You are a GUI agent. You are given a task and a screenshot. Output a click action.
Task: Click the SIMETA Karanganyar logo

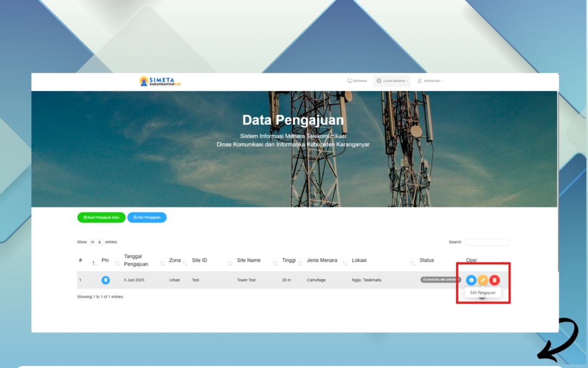pyautogui.click(x=160, y=81)
